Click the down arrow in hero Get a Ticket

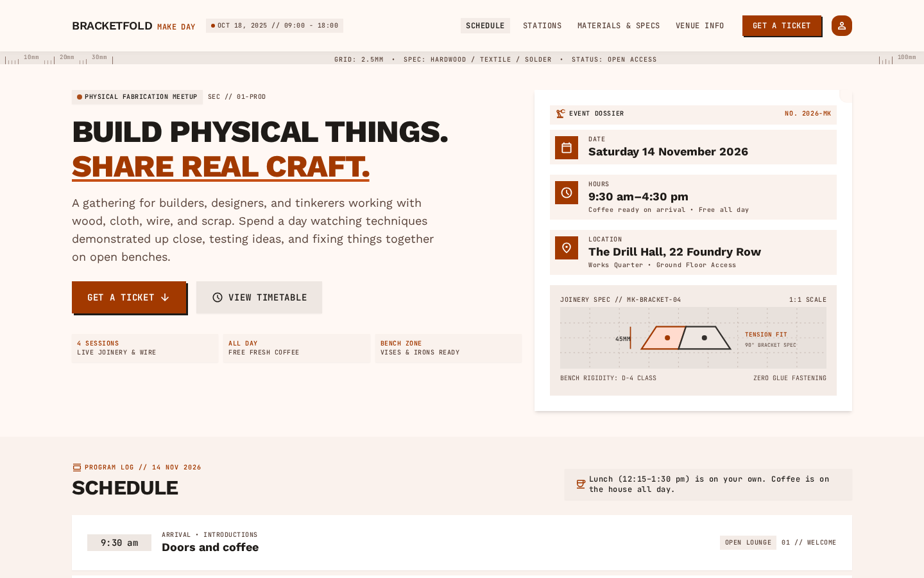165,297
